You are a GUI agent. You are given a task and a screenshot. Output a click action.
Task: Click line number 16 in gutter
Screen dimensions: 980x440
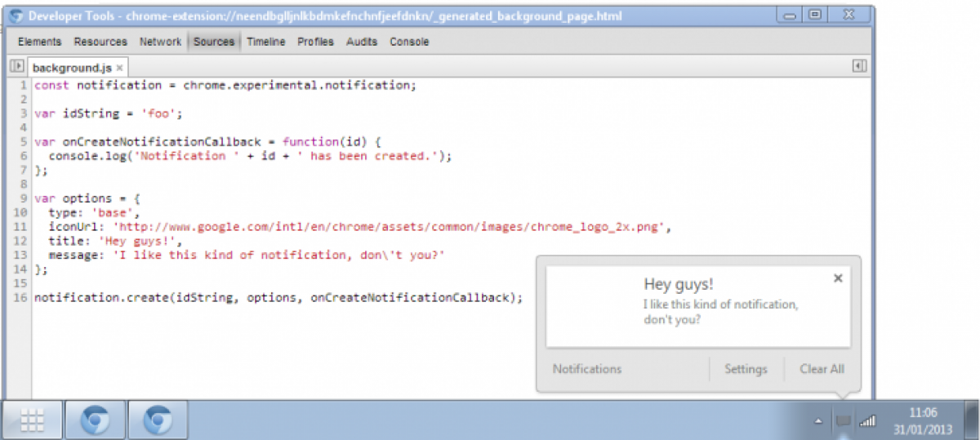24,298
